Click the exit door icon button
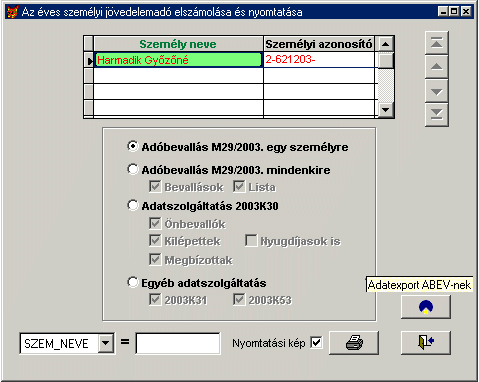The image size is (479, 382). pos(426,343)
